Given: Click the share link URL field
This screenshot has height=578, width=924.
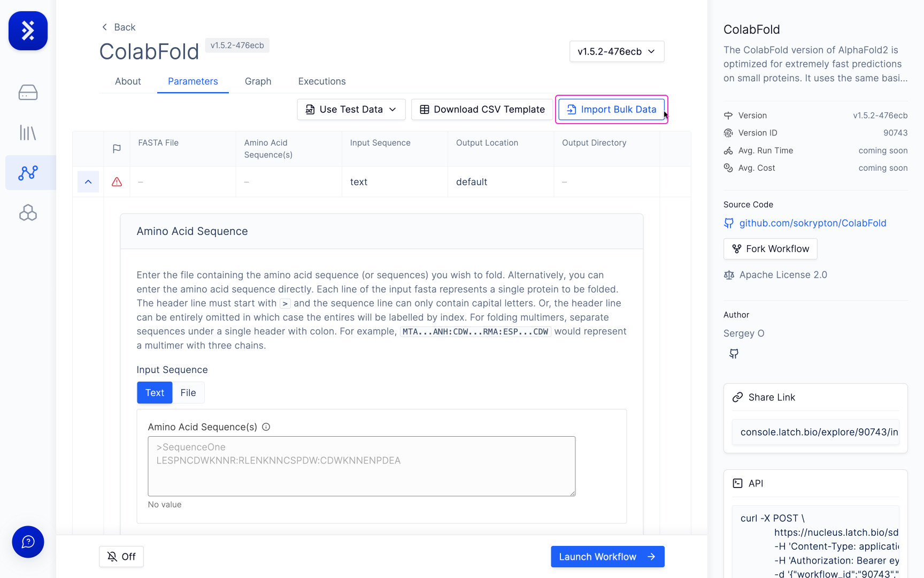Looking at the screenshot, I should pyautogui.click(x=815, y=432).
